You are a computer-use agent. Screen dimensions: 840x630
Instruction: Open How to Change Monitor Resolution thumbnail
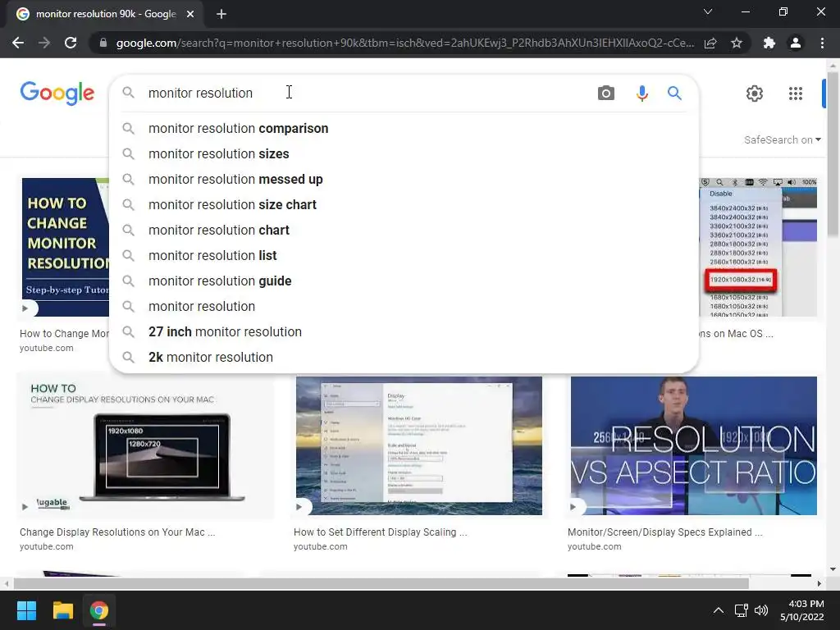point(65,247)
